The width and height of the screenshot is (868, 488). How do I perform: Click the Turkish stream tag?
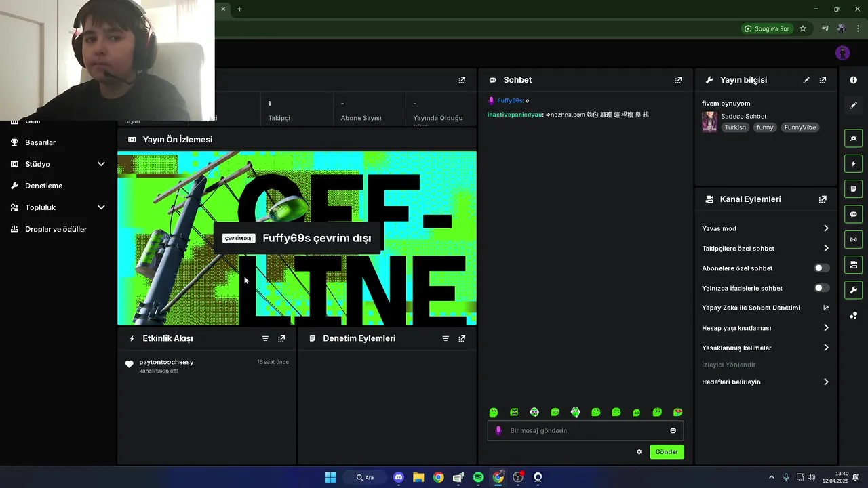pos(734,127)
